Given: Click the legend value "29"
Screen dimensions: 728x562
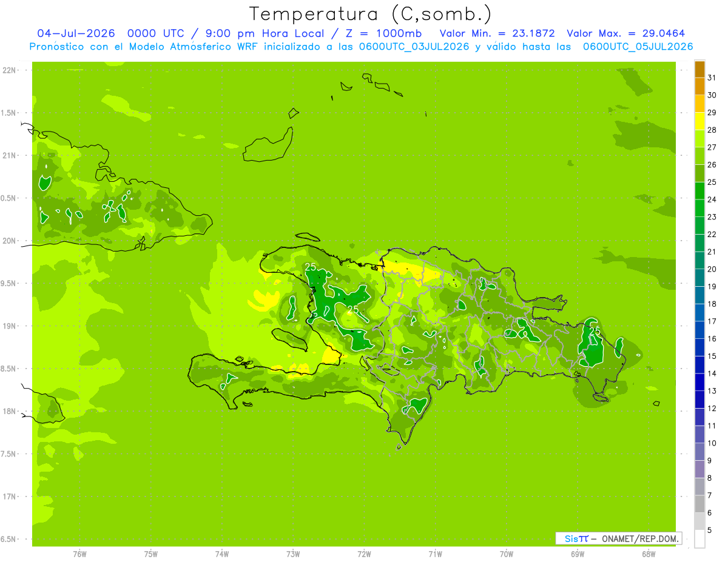Looking at the screenshot, I should tap(712, 113).
